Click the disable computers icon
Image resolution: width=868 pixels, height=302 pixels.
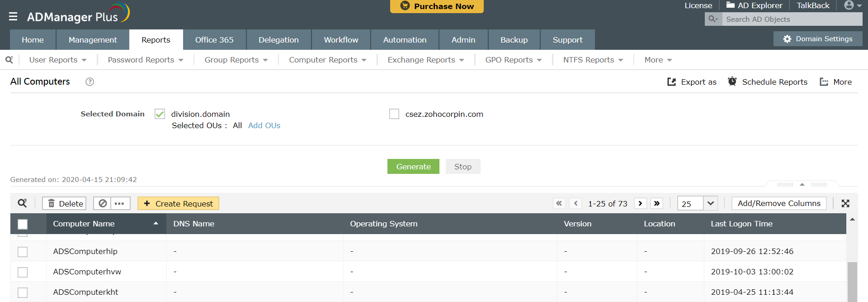point(103,203)
